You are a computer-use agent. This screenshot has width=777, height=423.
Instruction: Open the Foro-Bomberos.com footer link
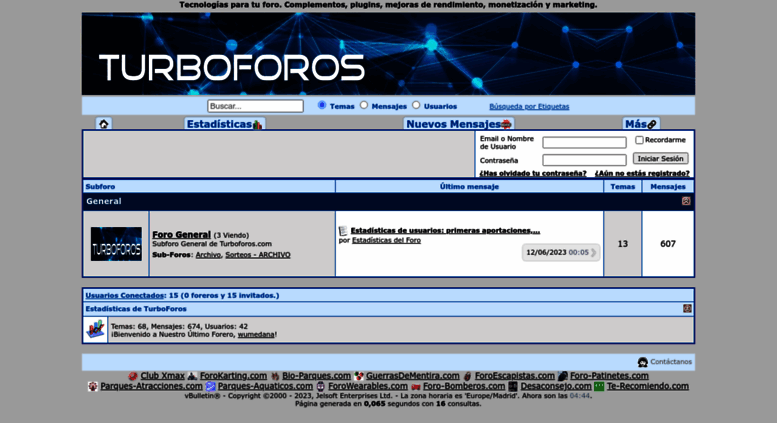coord(464,386)
